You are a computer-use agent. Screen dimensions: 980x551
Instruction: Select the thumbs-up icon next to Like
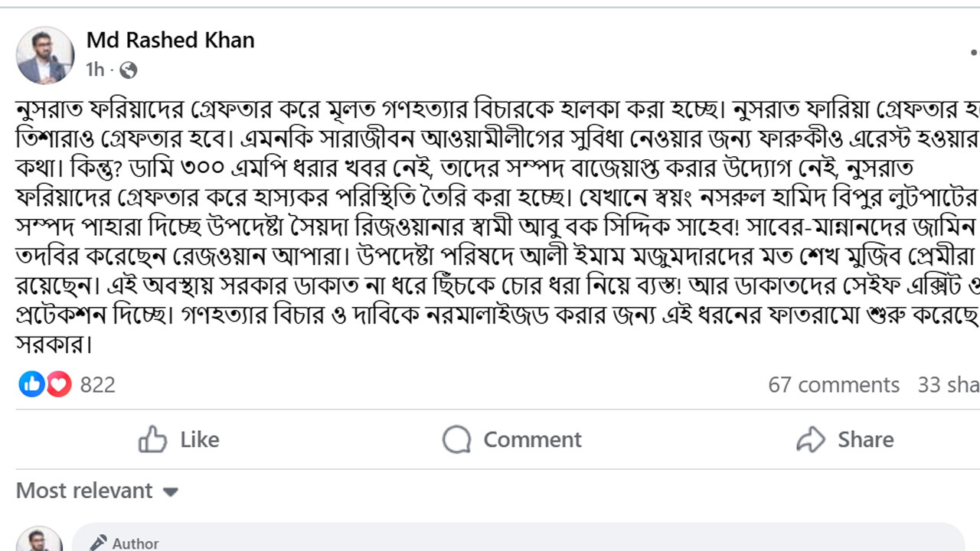tap(155, 439)
